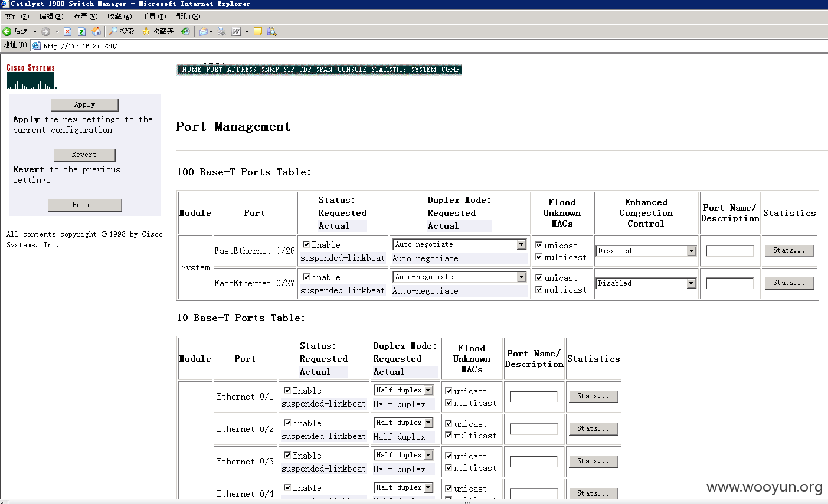828x504 pixels.
Task: Click the Print icon in toolbar
Action: coord(222,31)
